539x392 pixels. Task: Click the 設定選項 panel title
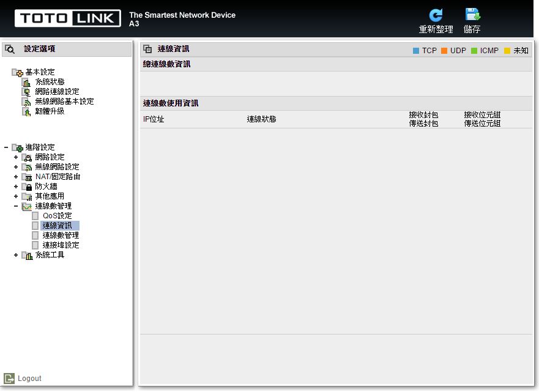40,49
